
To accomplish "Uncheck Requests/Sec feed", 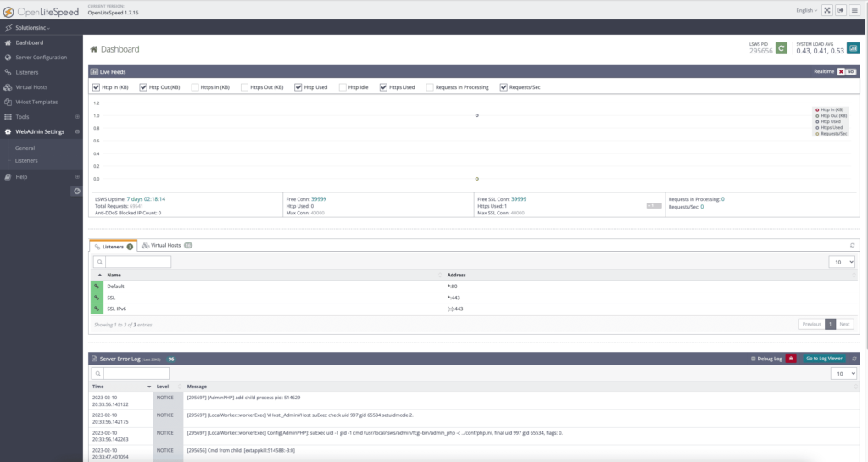I will (504, 87).
